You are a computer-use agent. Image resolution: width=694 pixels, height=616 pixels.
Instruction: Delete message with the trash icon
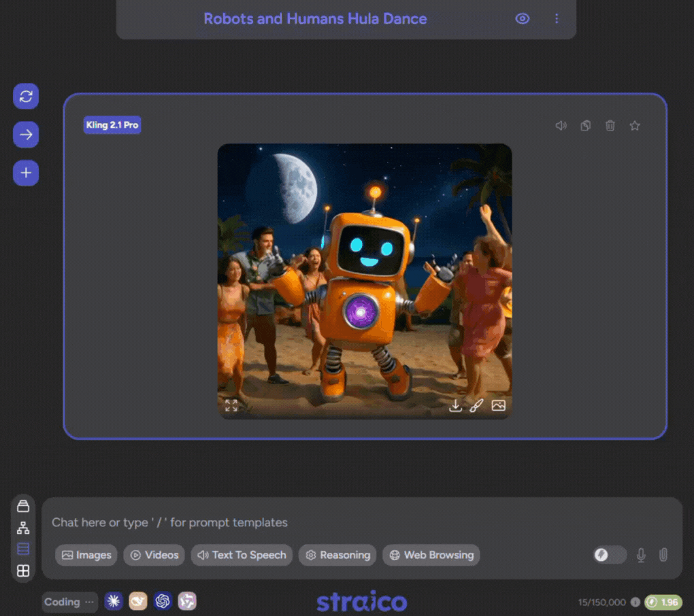pyautogui.click(x=610, y=126)
